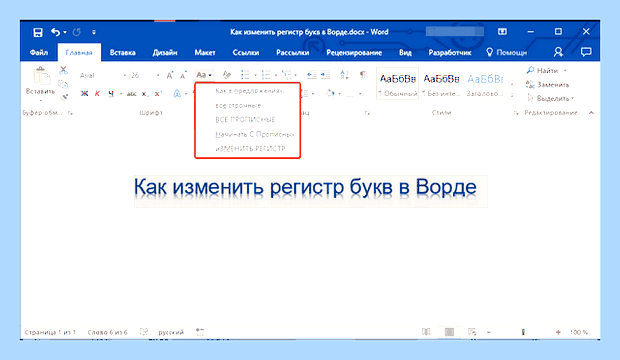Screen dimensions: 620x360
Task: Choose Как в предложениях from the case menu
Action: click(x=249, y=91)
